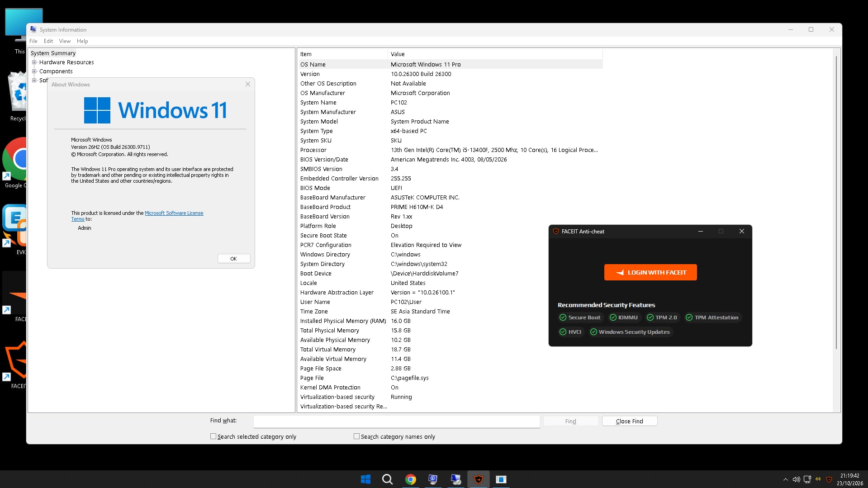Click the network tray icon
This screenshot has height=488, width=868.
coord(807,479)
